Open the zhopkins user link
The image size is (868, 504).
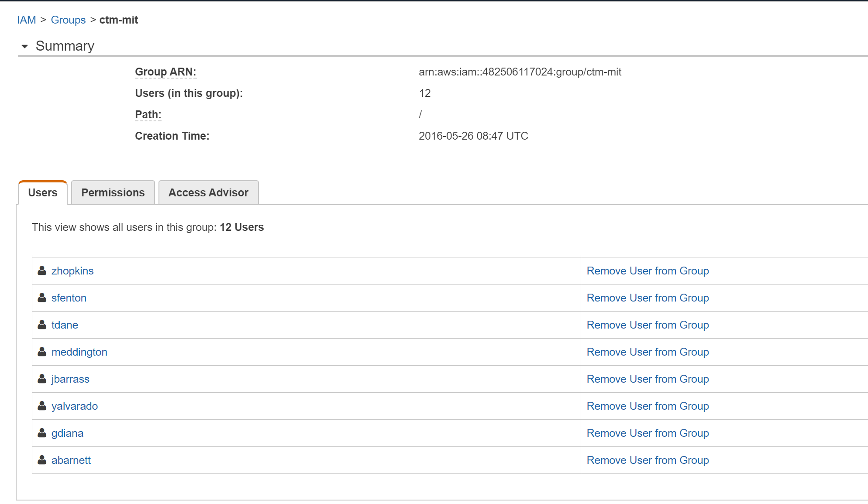click(x=72, y=271)
